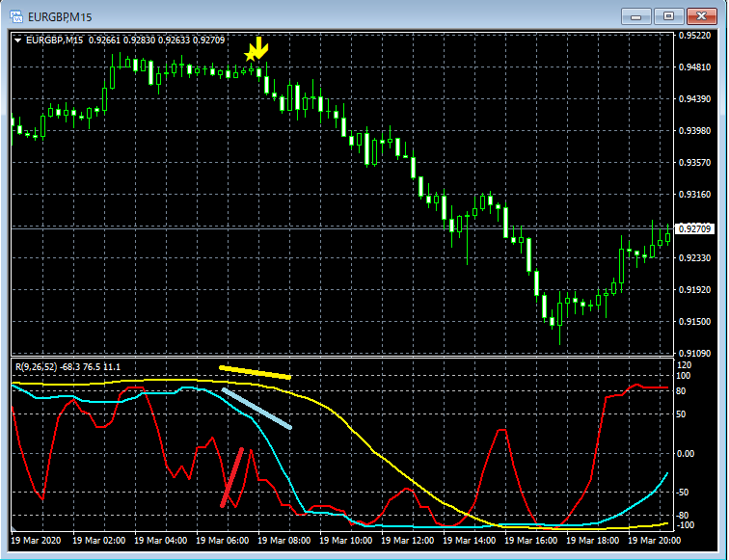Click the 0.94810 price scale label
This screenshot has width=729, height=560.
[x=694, y=67]
